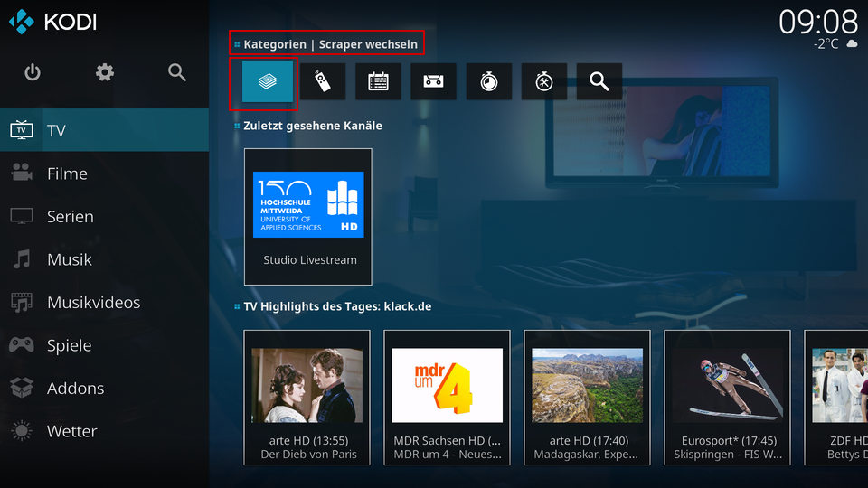
Task: Click the 'Kategorien | Scraper wechseln' label
Action: pos(331,44)
